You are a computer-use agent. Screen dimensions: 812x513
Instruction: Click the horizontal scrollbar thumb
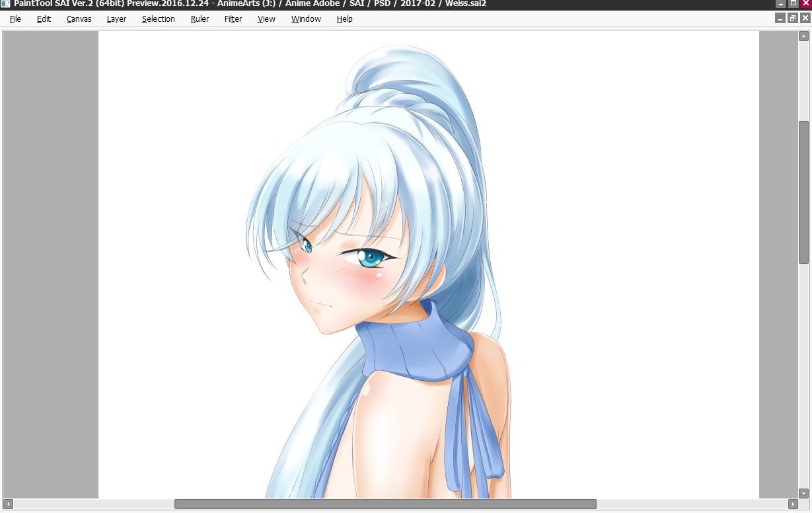coord(385,504)
